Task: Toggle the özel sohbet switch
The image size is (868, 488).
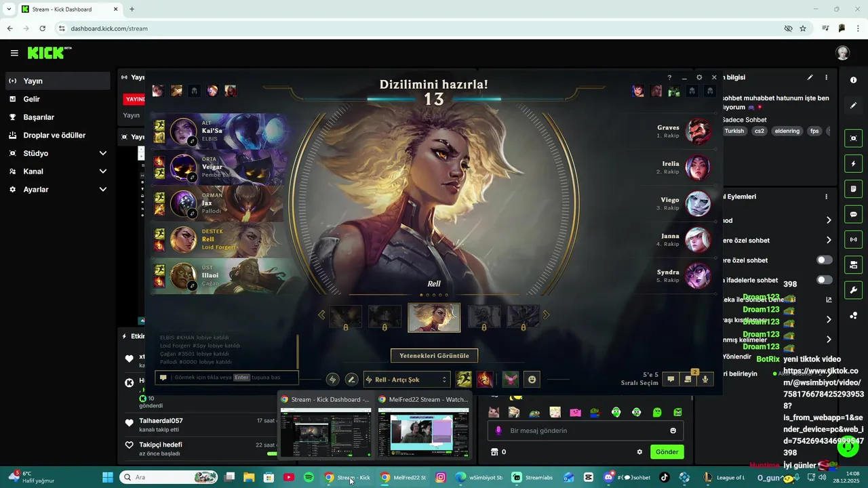Action: coord(825,260)
